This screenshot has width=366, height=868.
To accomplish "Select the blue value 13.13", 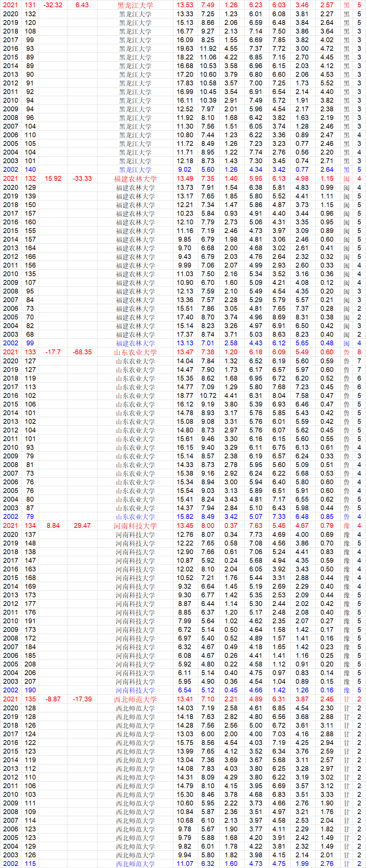I will [185, 343].
